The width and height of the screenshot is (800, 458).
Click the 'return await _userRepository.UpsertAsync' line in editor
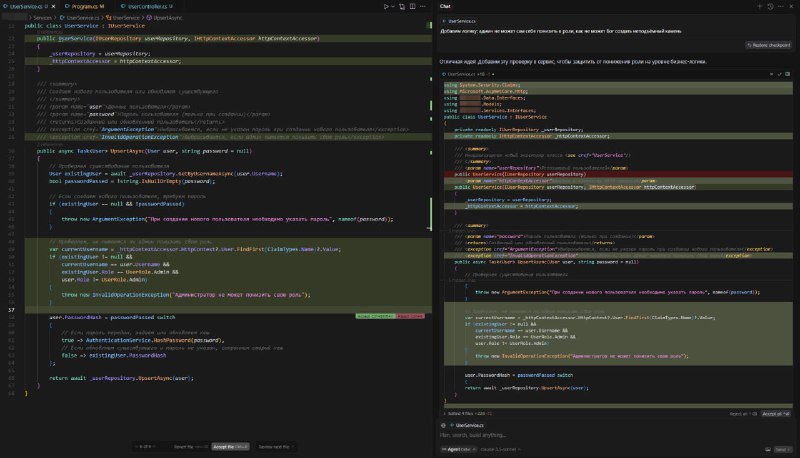(121, 378)
